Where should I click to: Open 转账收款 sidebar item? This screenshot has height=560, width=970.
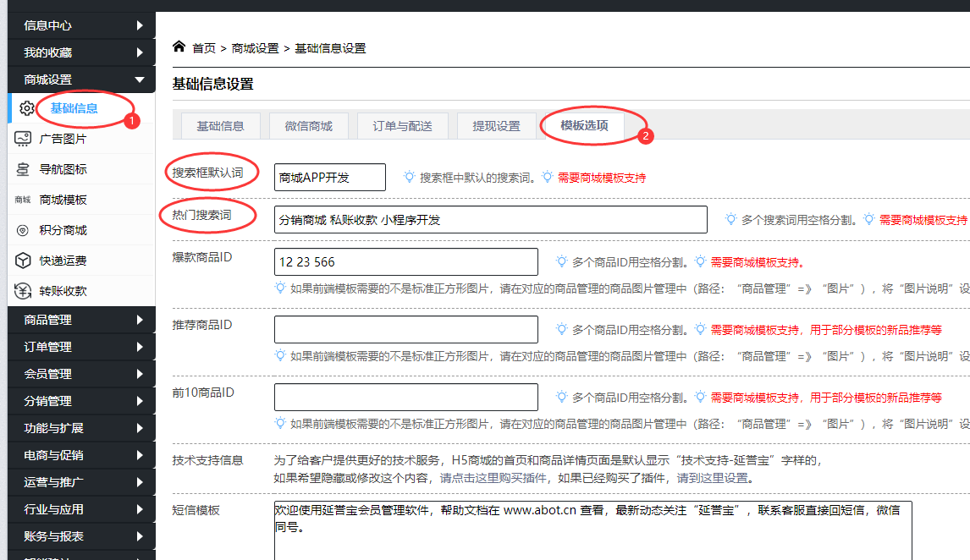[x=63, y=290]
